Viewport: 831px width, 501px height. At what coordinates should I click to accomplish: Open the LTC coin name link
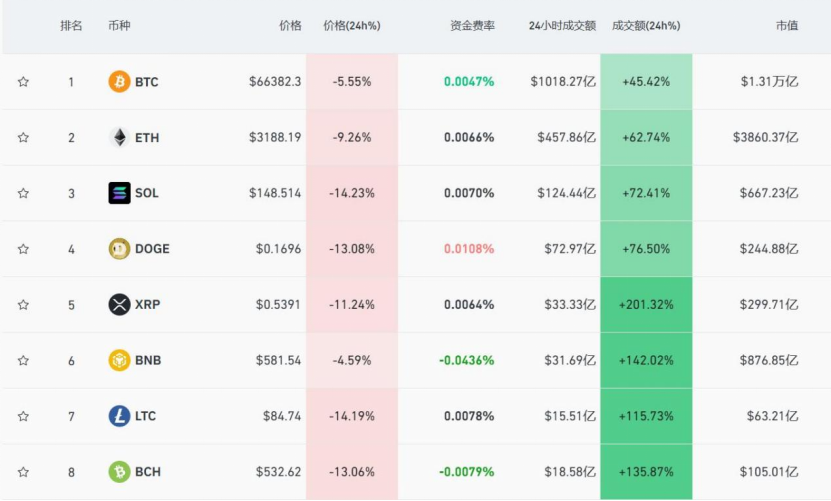tap(145, 416)
